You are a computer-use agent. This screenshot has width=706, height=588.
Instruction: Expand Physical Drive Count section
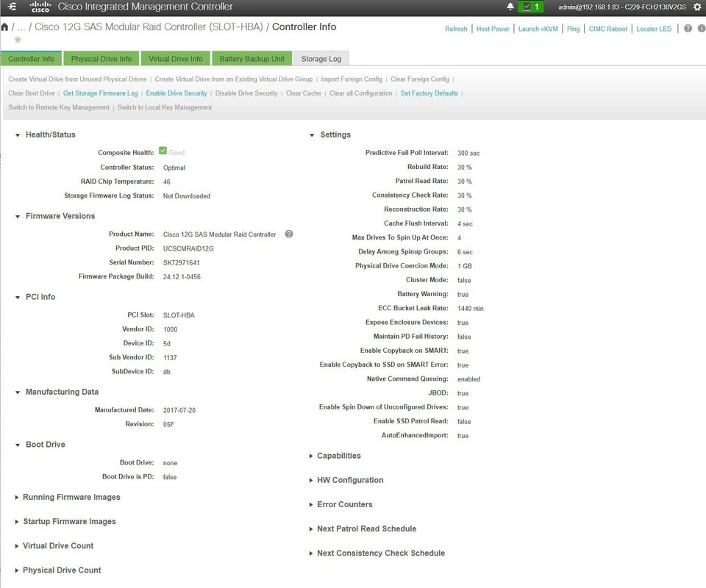coord(17,570)
